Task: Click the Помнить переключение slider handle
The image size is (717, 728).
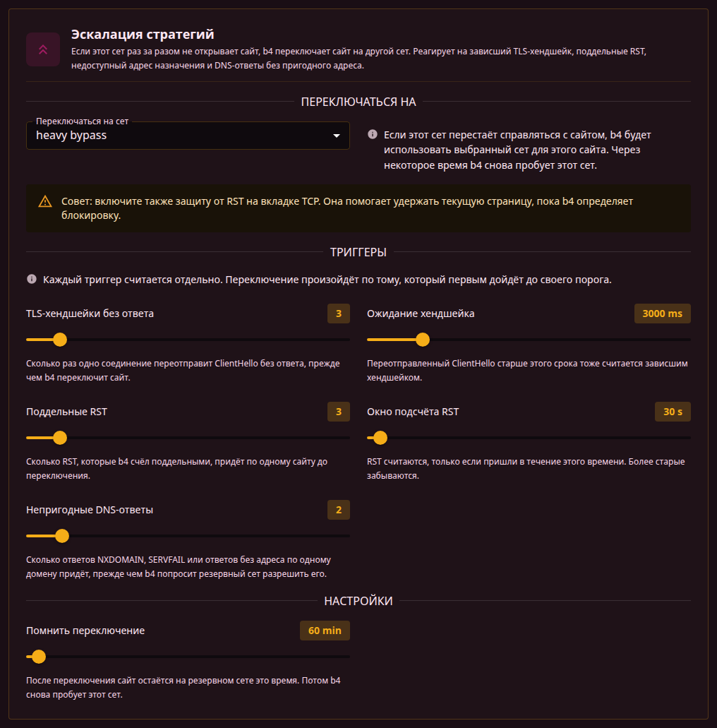Action: tap(39, 657)
